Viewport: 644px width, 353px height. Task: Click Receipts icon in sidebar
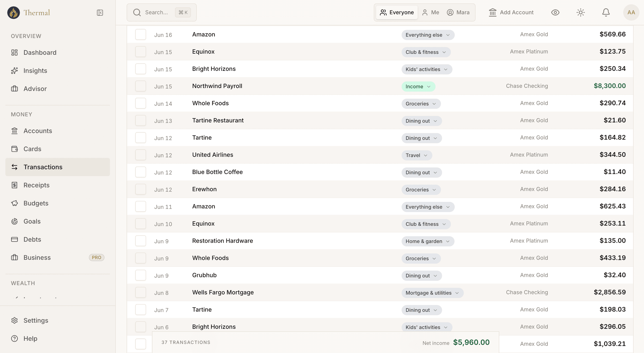point(14,185)
